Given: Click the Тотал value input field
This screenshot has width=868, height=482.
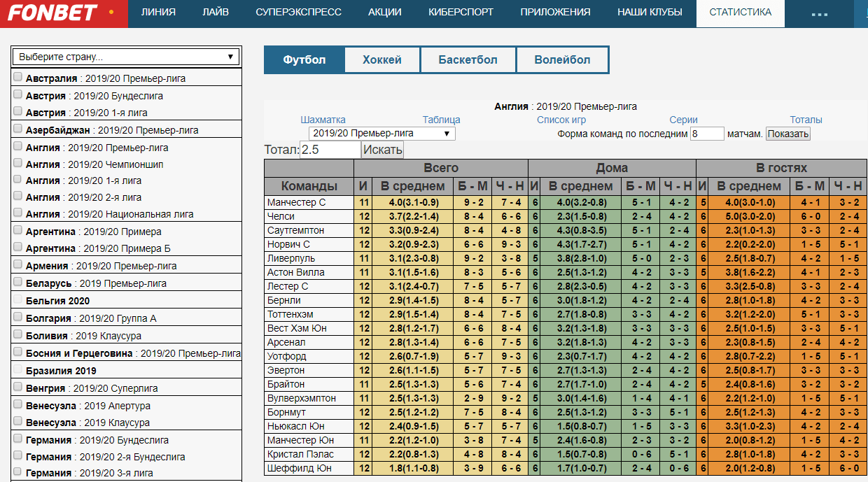Looking at the screenshot, I should point(330,150).
